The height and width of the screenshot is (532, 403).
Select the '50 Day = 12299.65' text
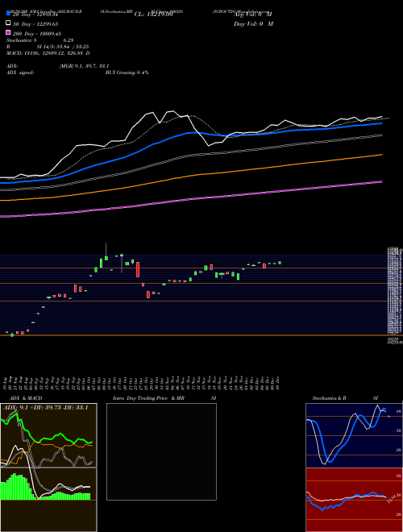click(35, 23)
